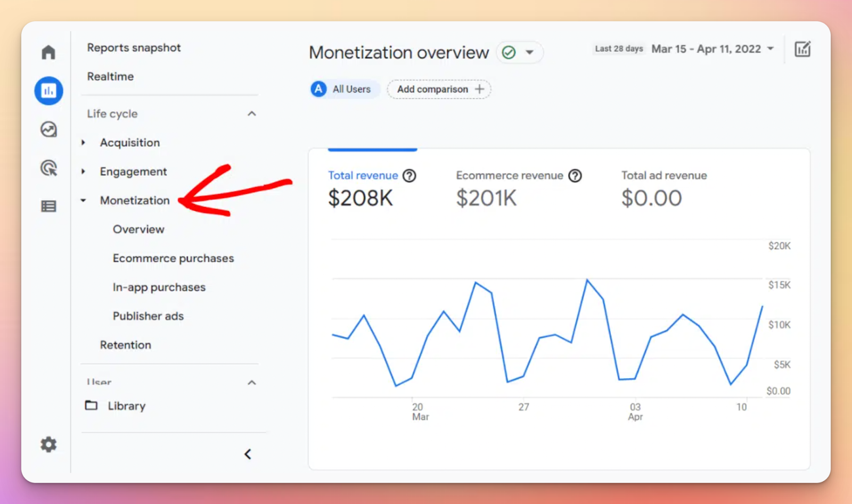Select the Total revenue metric tab
The width and height of the screenshot is (852, 504).
point(363,176)
